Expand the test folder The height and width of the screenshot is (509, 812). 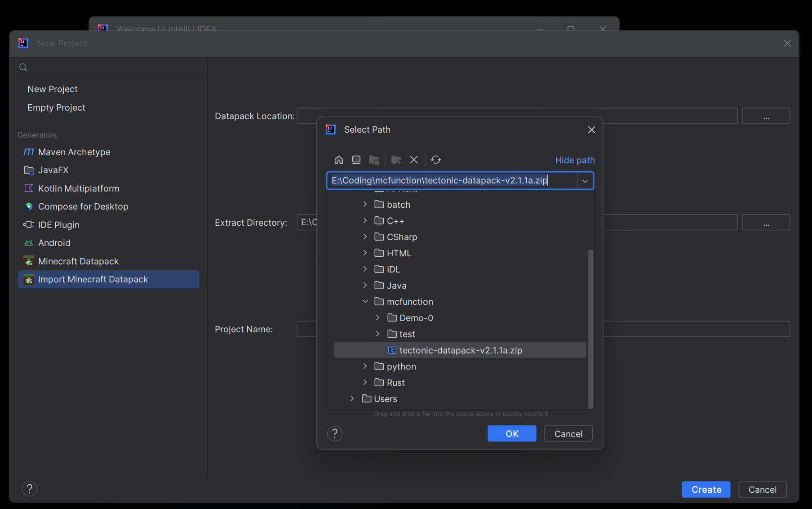pyautogui.click(x=377, y=334)
